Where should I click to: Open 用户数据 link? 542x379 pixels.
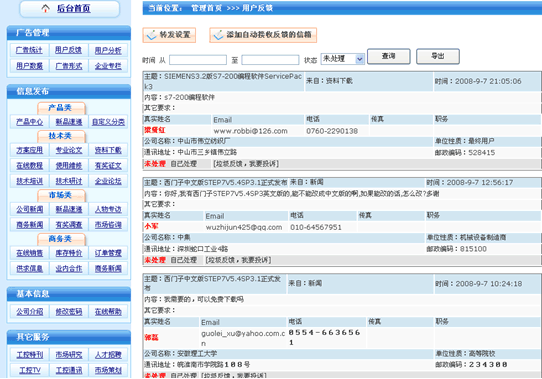click(x=29, y=66)
